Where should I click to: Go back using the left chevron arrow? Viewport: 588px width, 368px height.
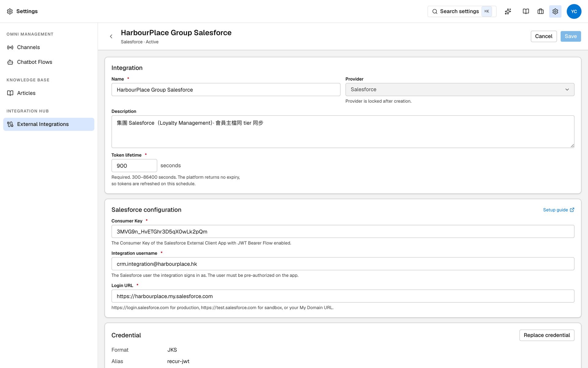point(111,36)
